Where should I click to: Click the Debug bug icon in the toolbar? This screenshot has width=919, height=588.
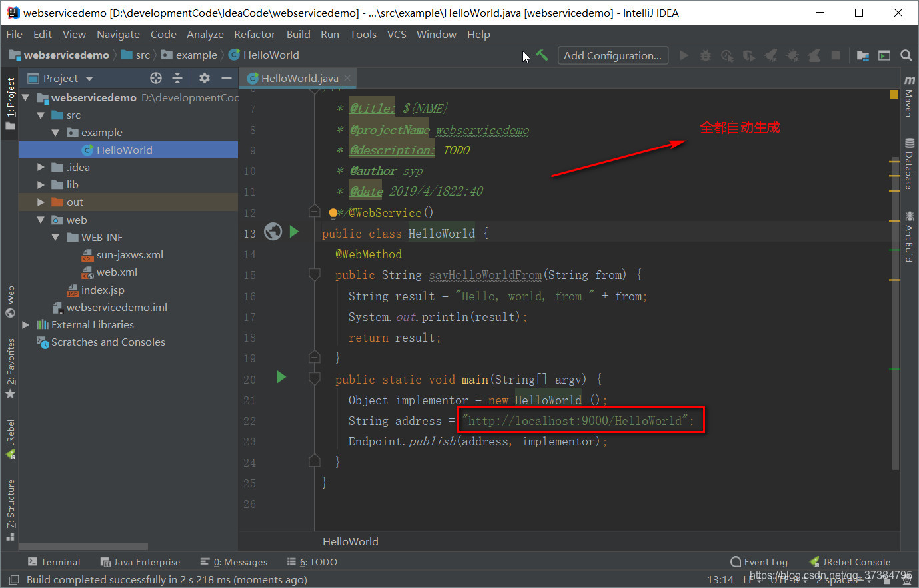coord(706,55)
